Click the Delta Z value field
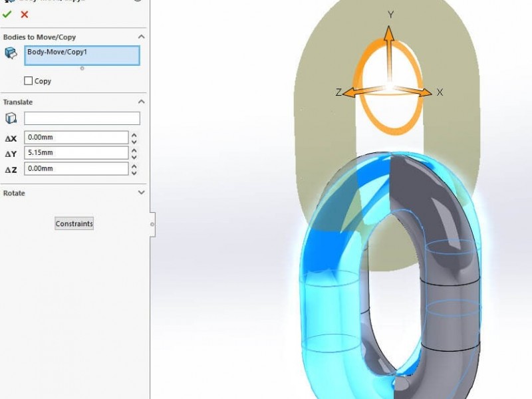Screen dimensions: 532x399 tap(76, 169)
